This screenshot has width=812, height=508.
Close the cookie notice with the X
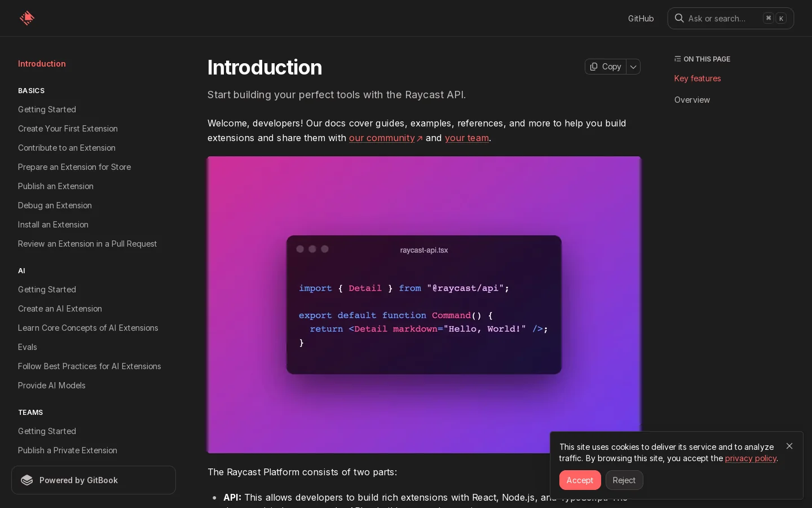789,446
